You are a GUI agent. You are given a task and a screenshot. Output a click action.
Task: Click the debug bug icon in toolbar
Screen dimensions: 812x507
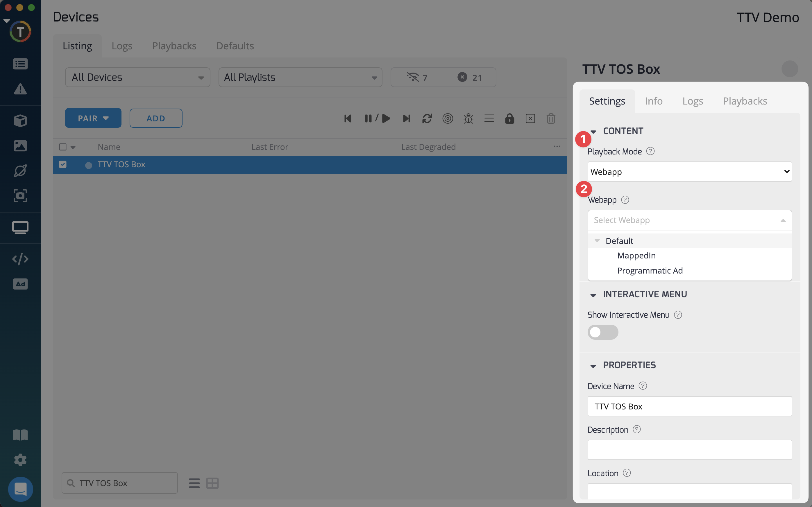point(468,118)
